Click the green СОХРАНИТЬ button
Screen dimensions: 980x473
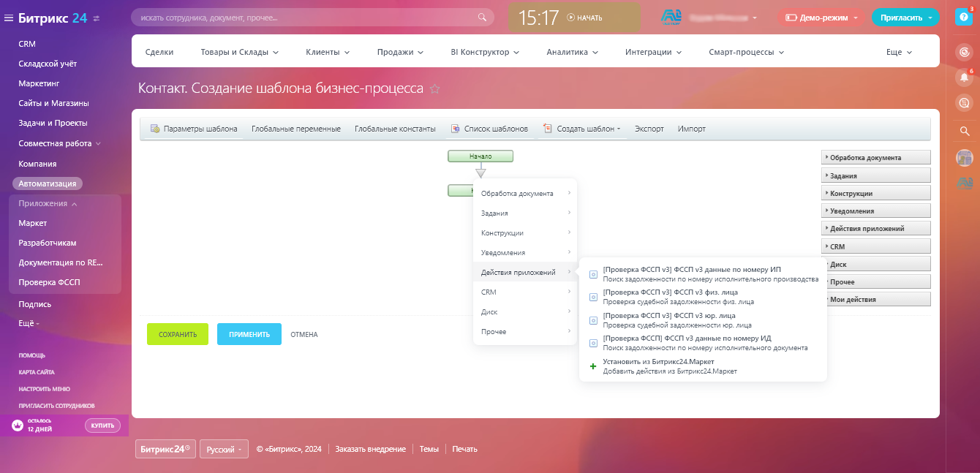(178, 334)
